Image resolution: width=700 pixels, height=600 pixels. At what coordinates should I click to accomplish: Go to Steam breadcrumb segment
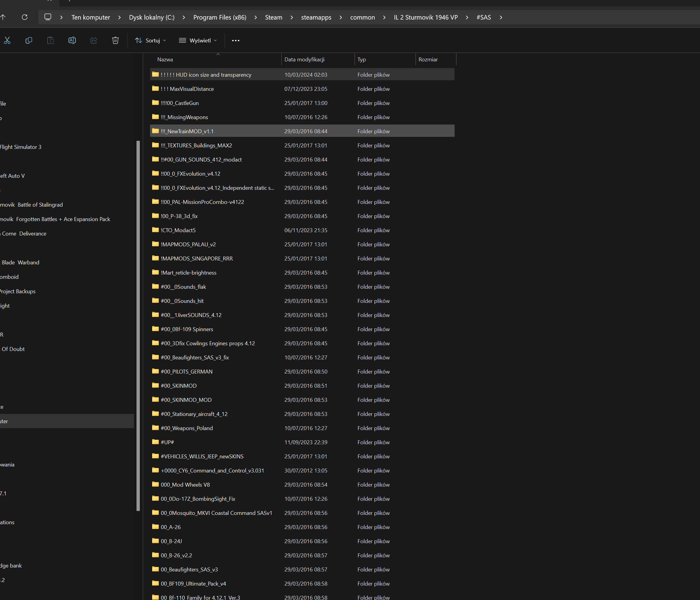click(x=274, y=17)
